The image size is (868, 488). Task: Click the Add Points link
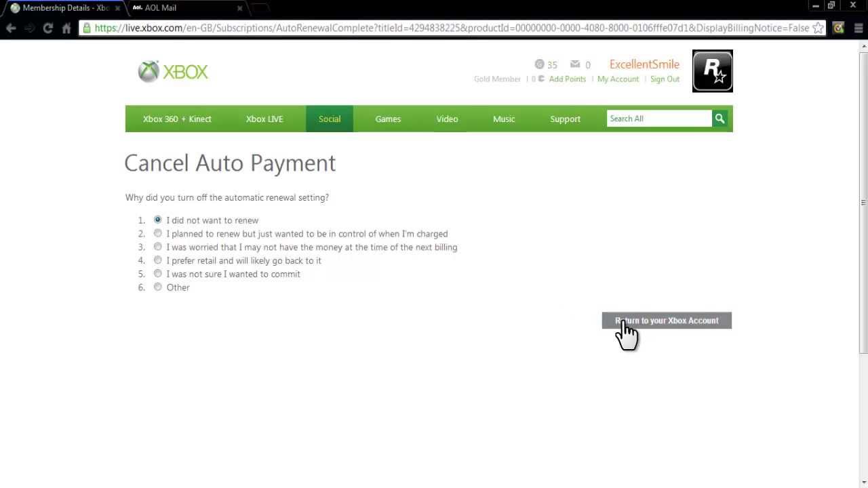pos(568,79)
